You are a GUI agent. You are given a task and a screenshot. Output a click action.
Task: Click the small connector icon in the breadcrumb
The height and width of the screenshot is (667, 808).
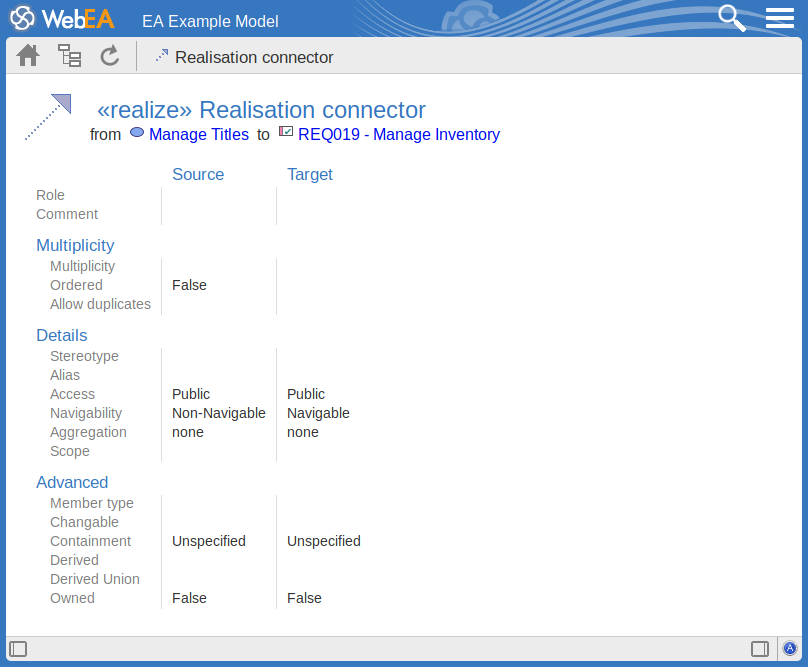(x=161, y=56)
